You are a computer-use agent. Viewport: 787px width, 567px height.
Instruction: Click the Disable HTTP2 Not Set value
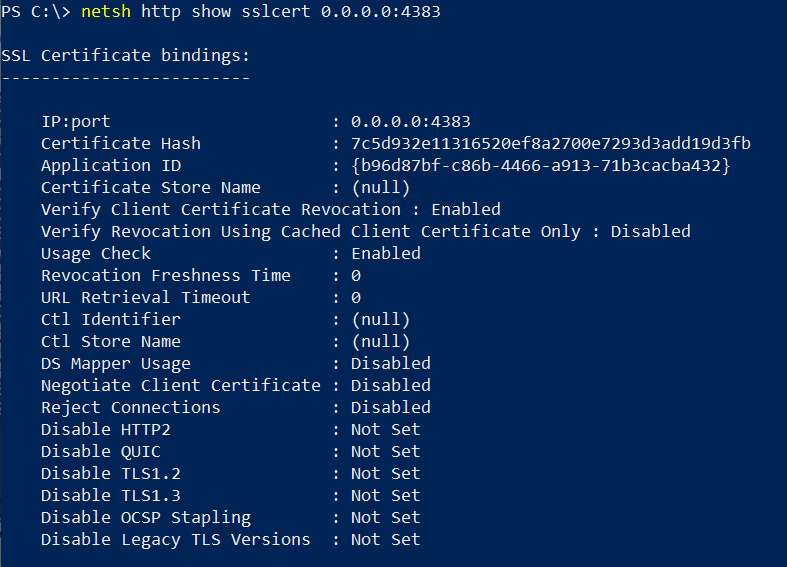(385, 430)
